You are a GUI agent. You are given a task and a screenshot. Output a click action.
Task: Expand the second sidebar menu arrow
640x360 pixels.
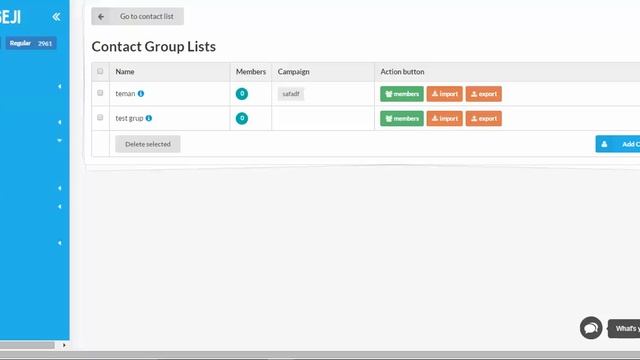pyautogui.click(x=60, y=122)
